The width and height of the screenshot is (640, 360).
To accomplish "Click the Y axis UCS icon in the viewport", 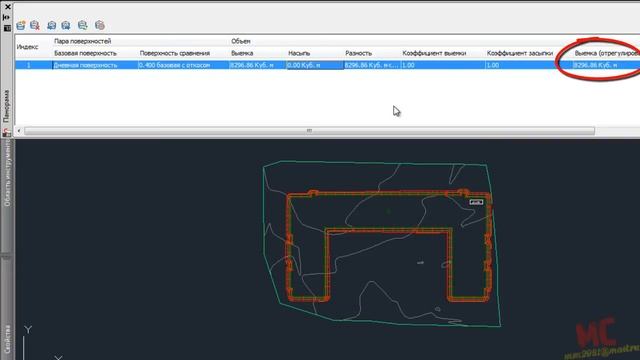I will tap(28, 330).
